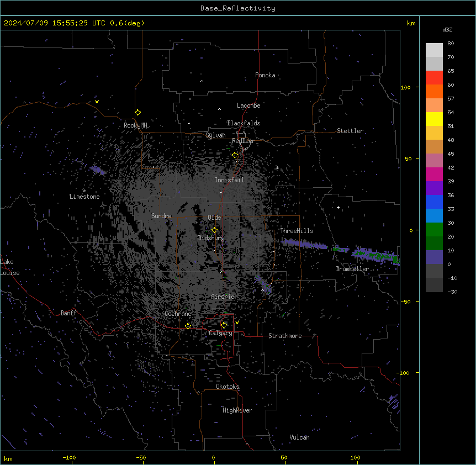Viewport: 476px width, 465px height.
Task: Click the white caret marker below Ponoka
Action: [x=202, y=81]
